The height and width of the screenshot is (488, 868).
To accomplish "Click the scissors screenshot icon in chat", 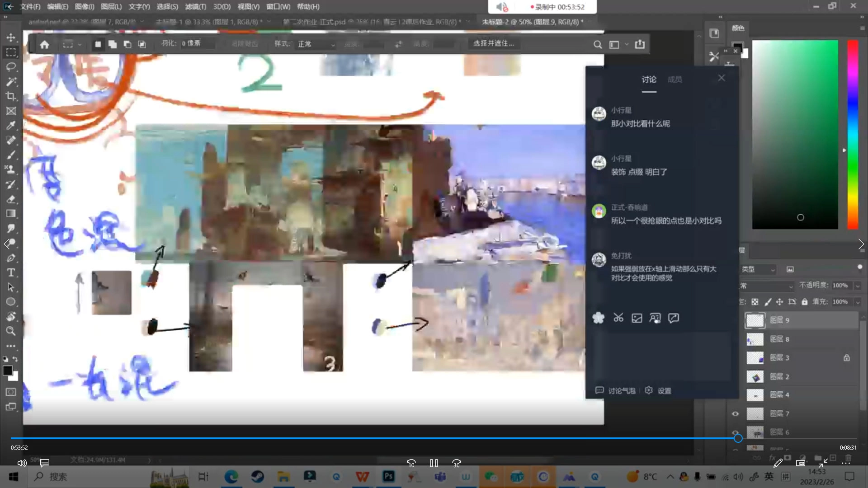I will pyautogui.click(x=618, y=318).
